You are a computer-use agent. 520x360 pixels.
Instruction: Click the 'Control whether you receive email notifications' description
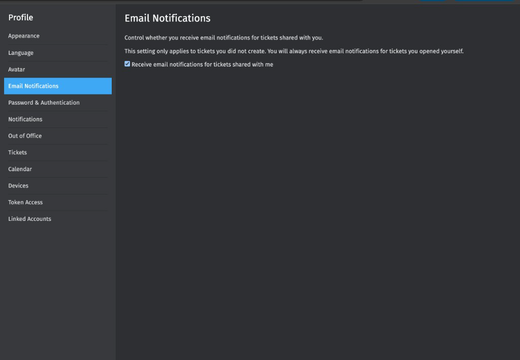point(224,38)
